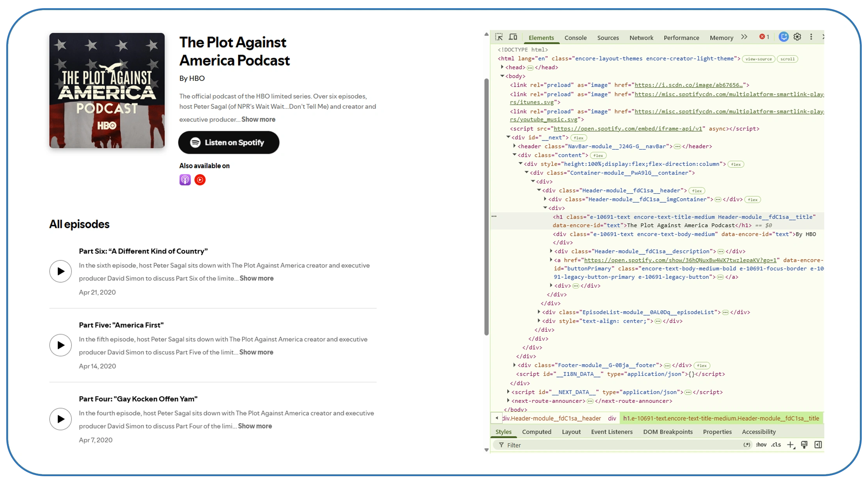The height and width of the screenshot is (484, 868).
Task: Click the three-dot marker beside h1 row
Action: (x=494, y=216)
